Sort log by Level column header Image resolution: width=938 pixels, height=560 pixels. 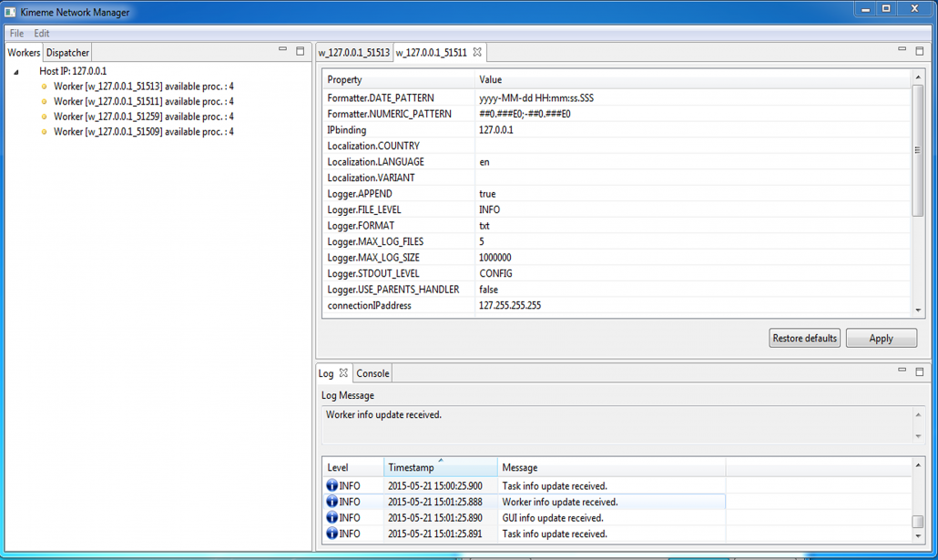click(353, 467)
